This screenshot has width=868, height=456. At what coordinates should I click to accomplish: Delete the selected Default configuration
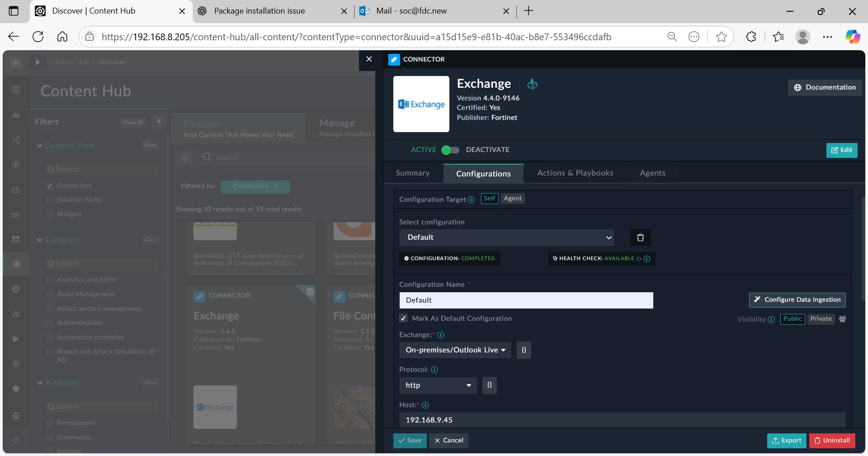[x=640, y=237]
